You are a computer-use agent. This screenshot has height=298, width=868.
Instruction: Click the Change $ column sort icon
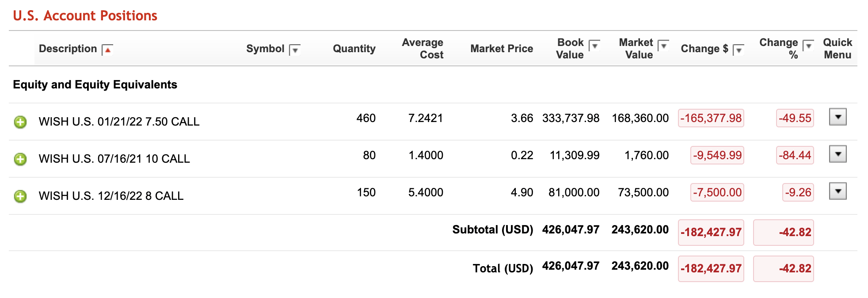739,50
